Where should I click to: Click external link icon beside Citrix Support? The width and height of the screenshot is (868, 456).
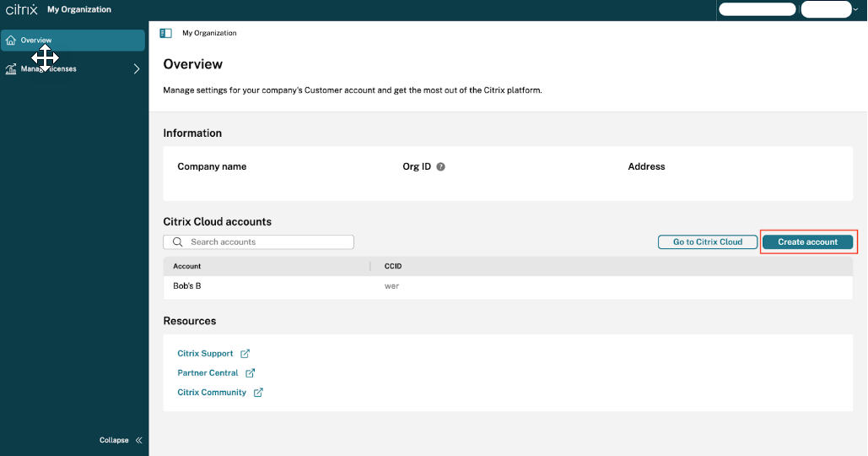[245, 354]
